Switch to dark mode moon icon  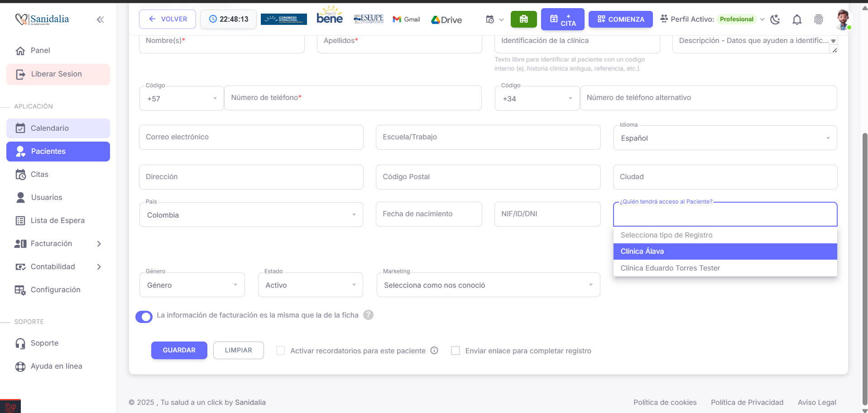pyautogui.click(x=775, y=19)
